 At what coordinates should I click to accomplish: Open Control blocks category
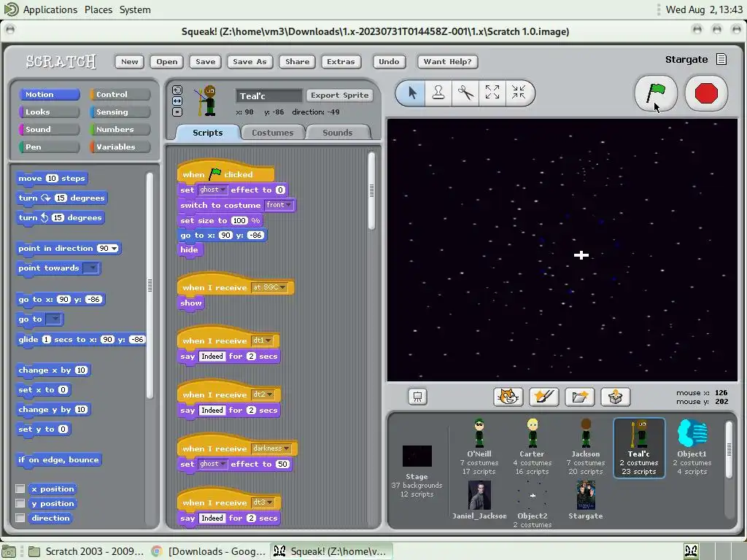[x=120, y=94]
